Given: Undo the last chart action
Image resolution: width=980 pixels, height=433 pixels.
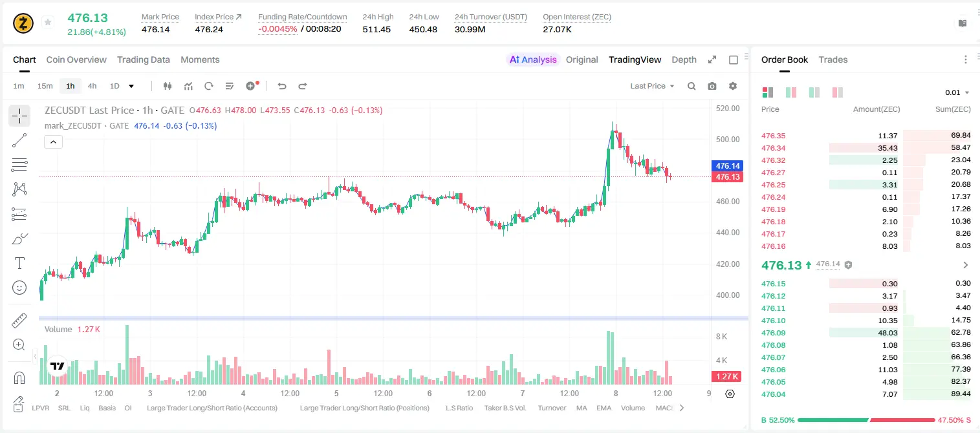Looking at the screenshot, I should coord(282,86).
